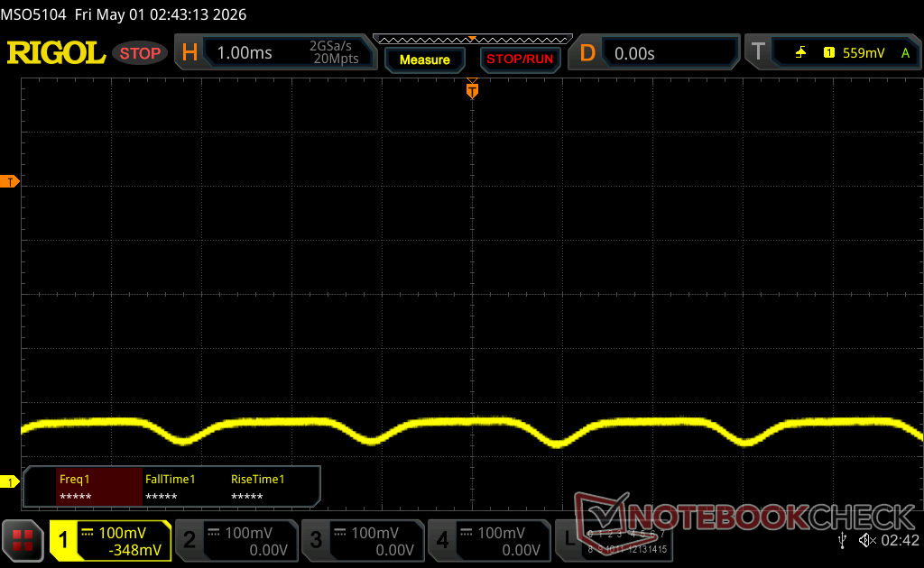Open the 1.00ms timebase setting
This screenshot has width=924, height=568.
point(288,52)
